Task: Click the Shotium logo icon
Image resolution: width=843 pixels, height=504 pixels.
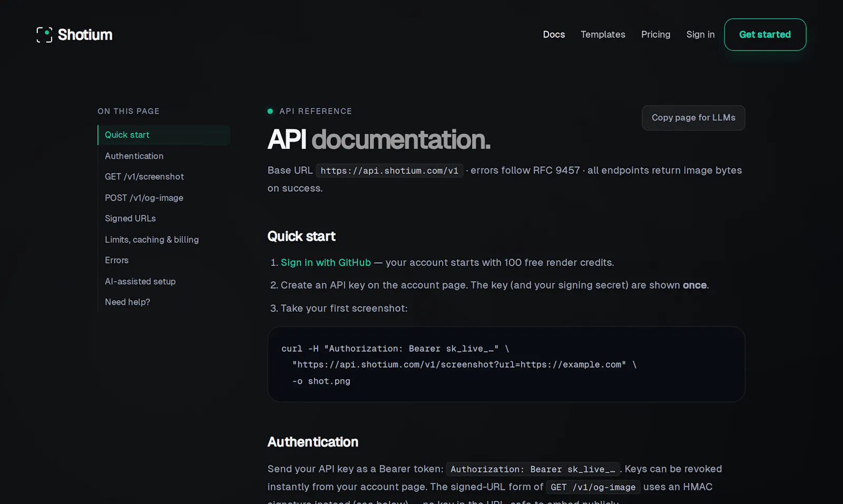Action: [x=44, y=35]
